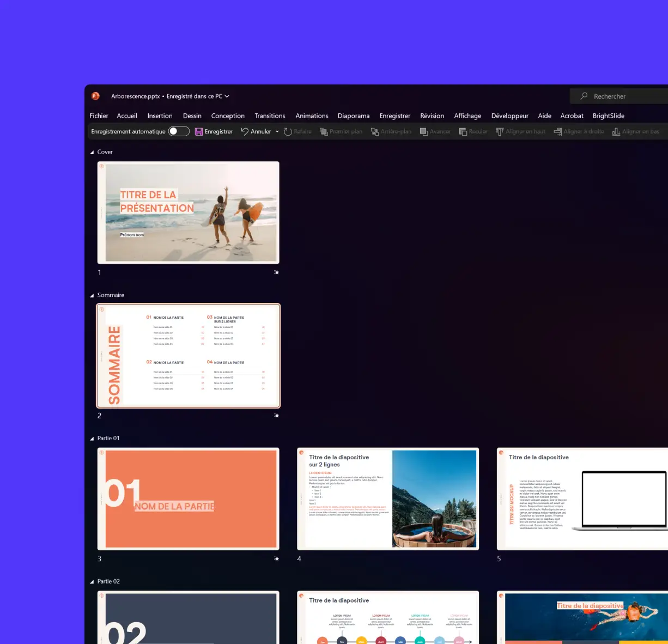Image resolution: width=668 pixels, height=644 pixels.
Task: Select the timeline slide thumbnail in Partie 02
Action: [x=388, y=617]
